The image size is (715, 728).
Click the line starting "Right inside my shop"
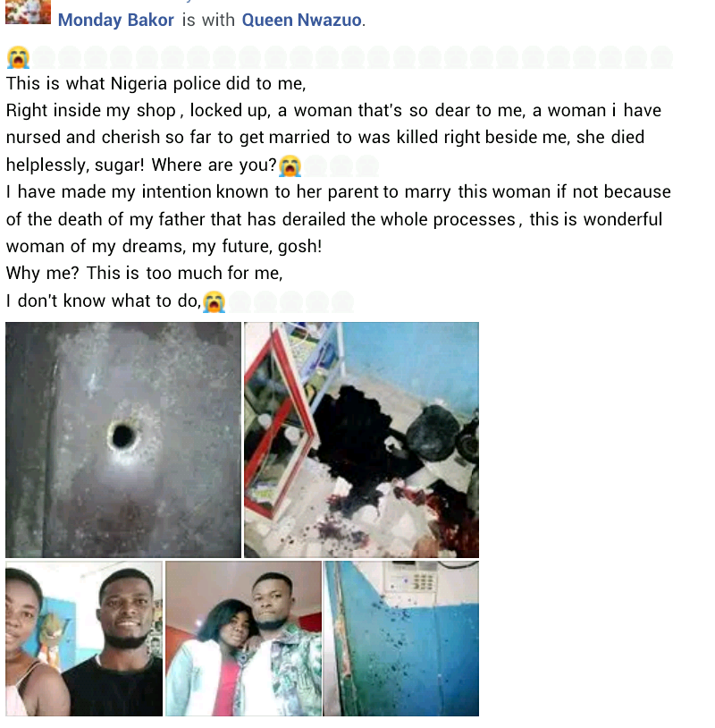point(333,111)
